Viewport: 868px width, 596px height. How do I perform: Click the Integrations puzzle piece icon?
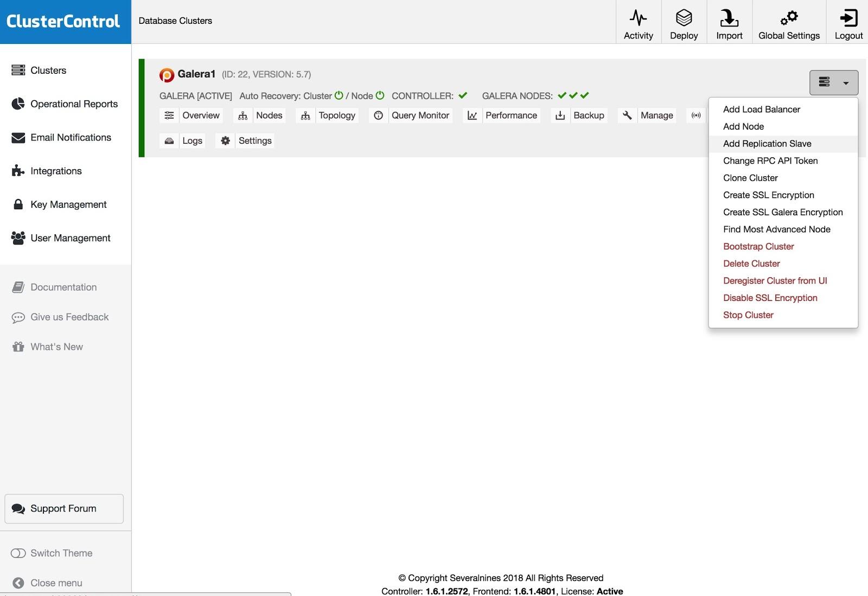tap(18, 171)
